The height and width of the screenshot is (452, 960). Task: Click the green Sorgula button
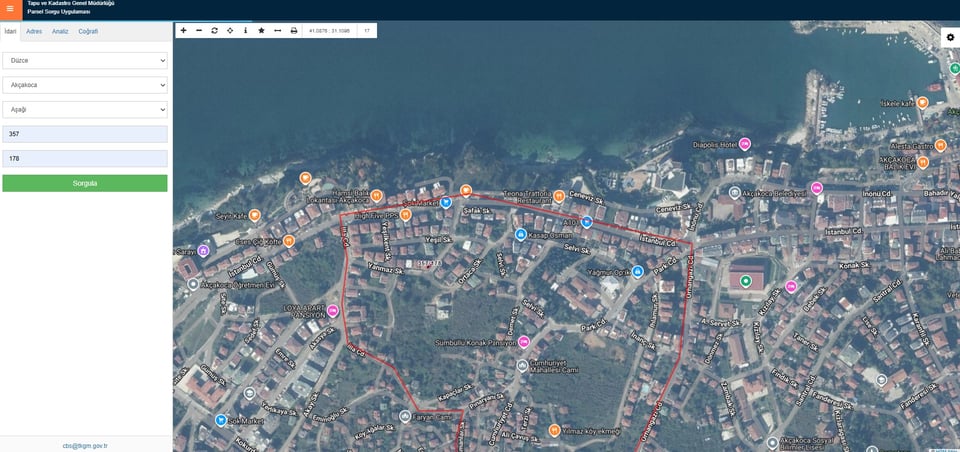pos(85,183)
